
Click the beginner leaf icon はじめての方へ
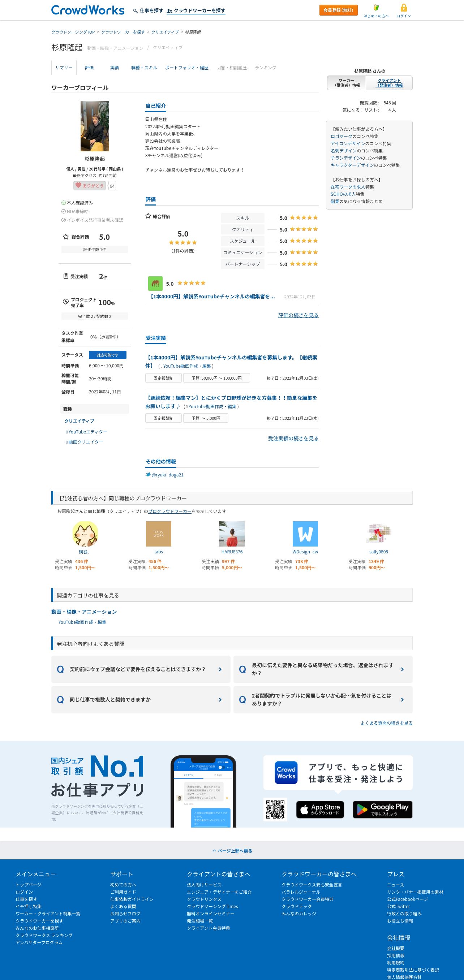pyautogui.click(x=376, y=8)
